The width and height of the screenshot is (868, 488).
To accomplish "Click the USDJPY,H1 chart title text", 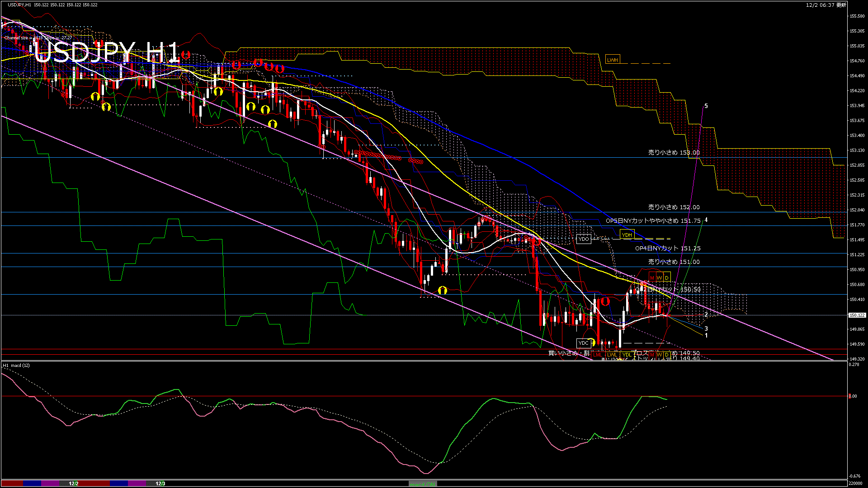I will click(19, 5).
